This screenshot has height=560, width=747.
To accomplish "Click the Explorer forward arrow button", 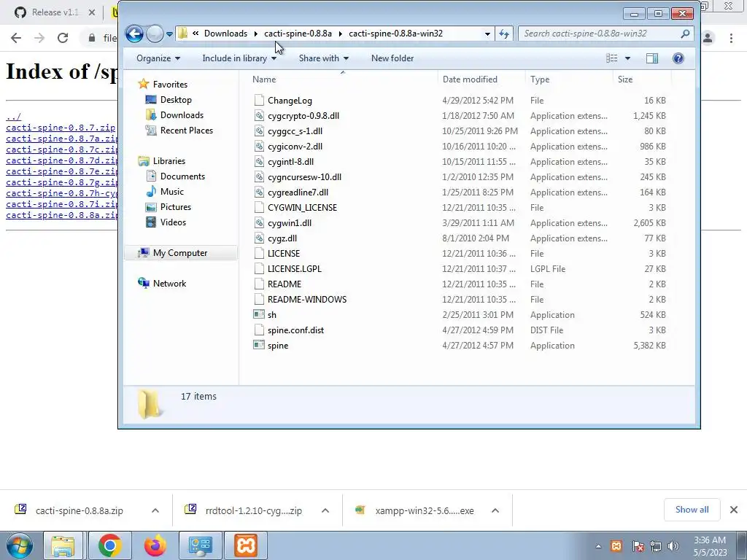I will 155,34.
